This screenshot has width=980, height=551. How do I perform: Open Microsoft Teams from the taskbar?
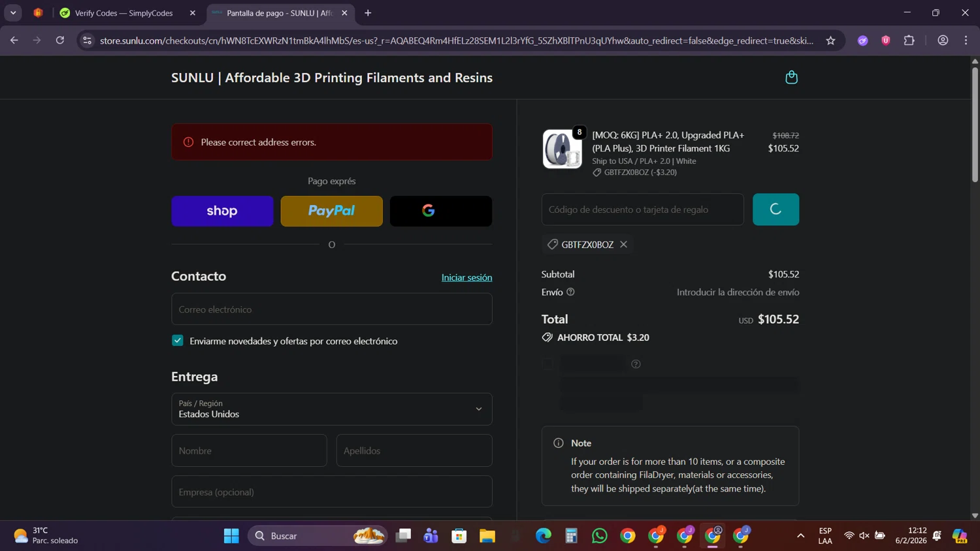click(431, 536)
